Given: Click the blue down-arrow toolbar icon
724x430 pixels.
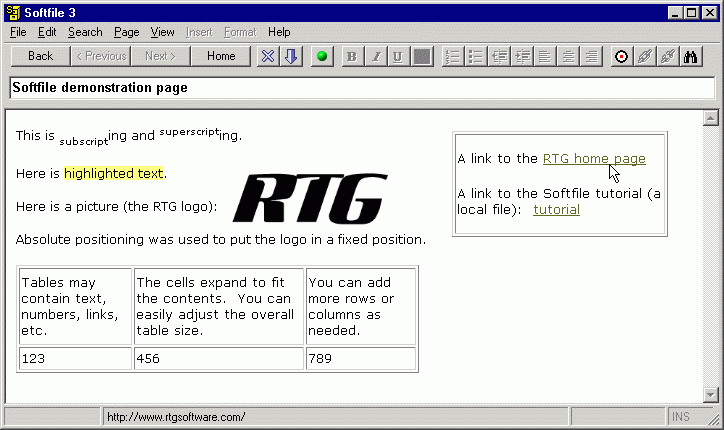Looking at the screenshot, I should 291,56.
